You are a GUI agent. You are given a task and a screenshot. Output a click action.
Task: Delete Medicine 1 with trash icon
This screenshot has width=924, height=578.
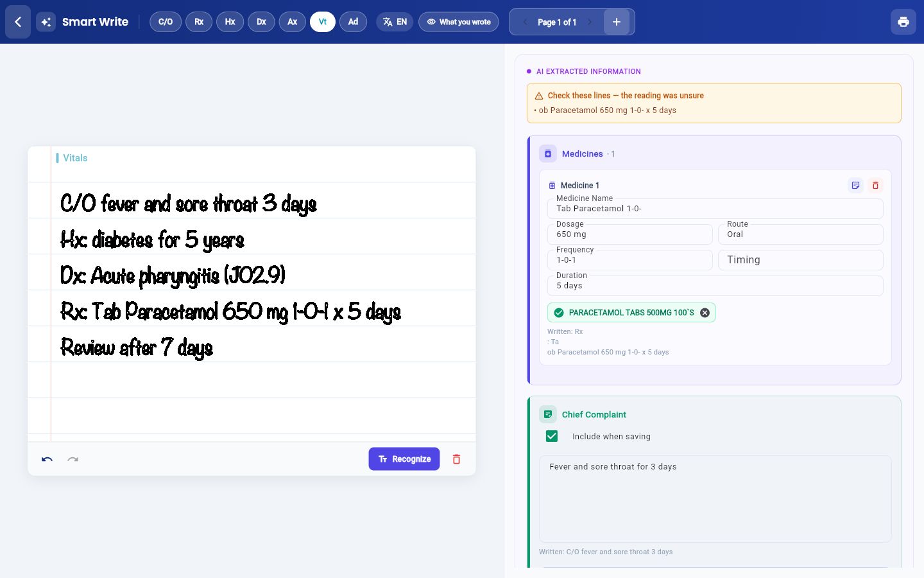(875, 186)
